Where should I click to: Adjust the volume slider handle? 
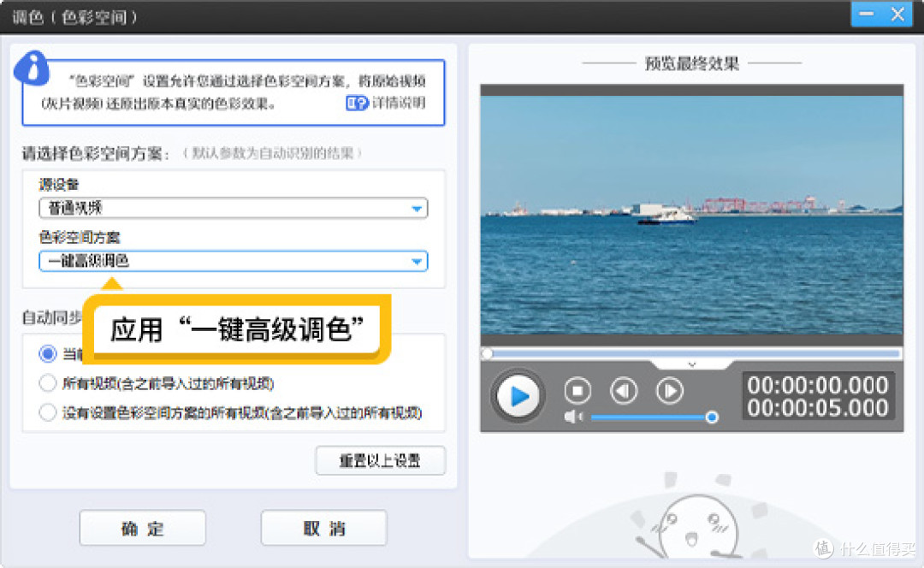[712, 417]
